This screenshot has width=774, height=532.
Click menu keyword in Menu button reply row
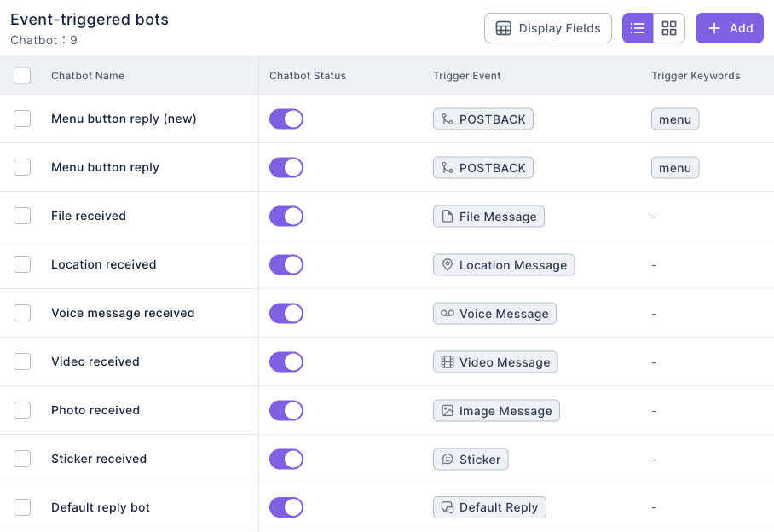point(675,168)
